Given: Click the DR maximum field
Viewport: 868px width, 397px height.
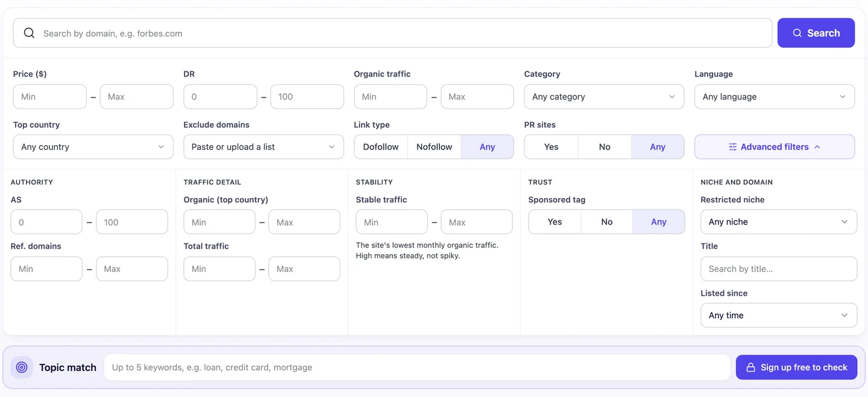Looking at the screenshot, I should click(x=307, y=96).
